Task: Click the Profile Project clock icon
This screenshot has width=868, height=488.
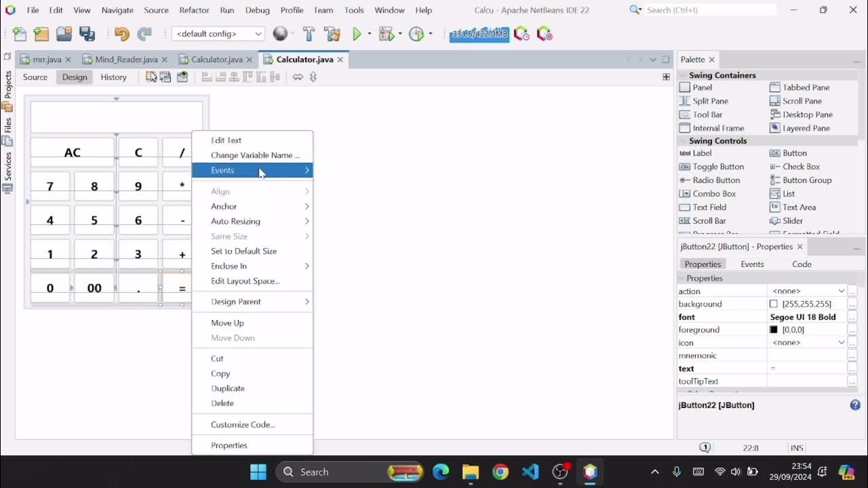Action: click(x=416, y=34)
